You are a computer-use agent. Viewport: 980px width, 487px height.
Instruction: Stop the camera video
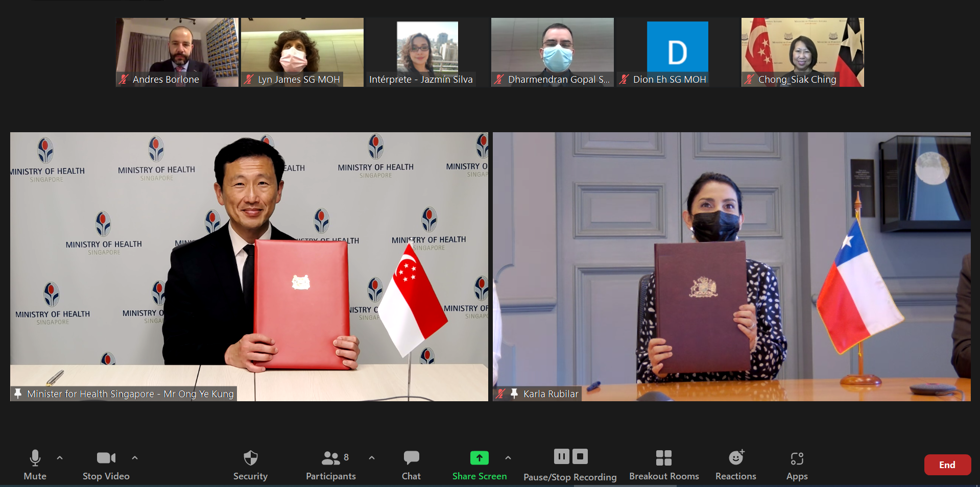(106, 464)
